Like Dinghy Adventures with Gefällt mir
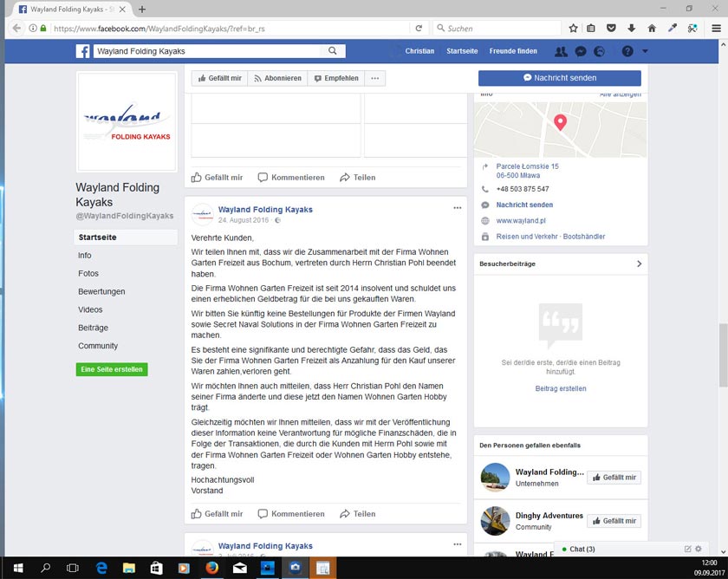This screenshot has height=579, width=728. [614, 521]
